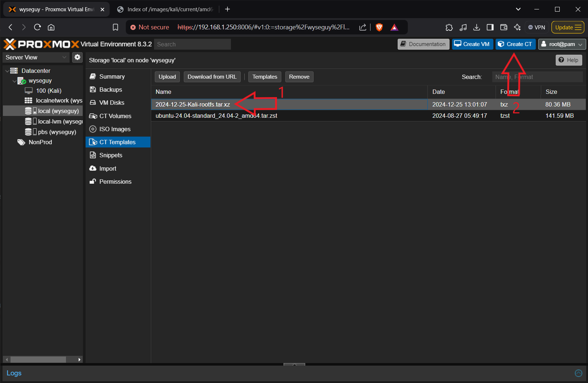The height and width of the screenshot is (383, 588).
Task: Open the Snippets section
Action: pyautogui.click(x=118, y=155)
